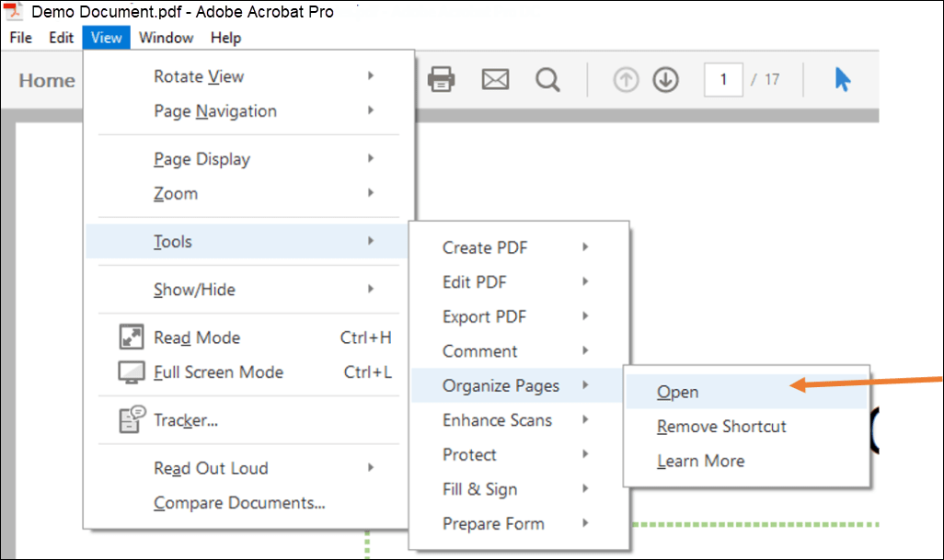Open the Window menu
This screenshot has width=944, height=560.
(167, 38)
